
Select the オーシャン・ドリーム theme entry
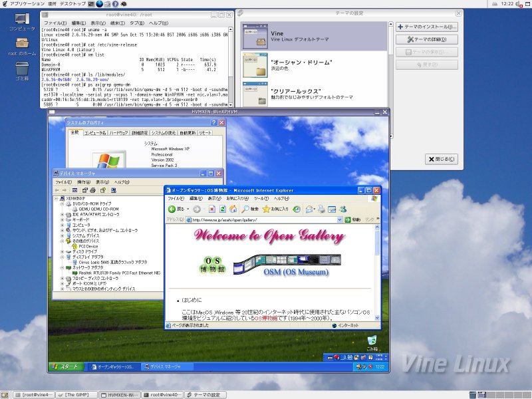(314, 65)
